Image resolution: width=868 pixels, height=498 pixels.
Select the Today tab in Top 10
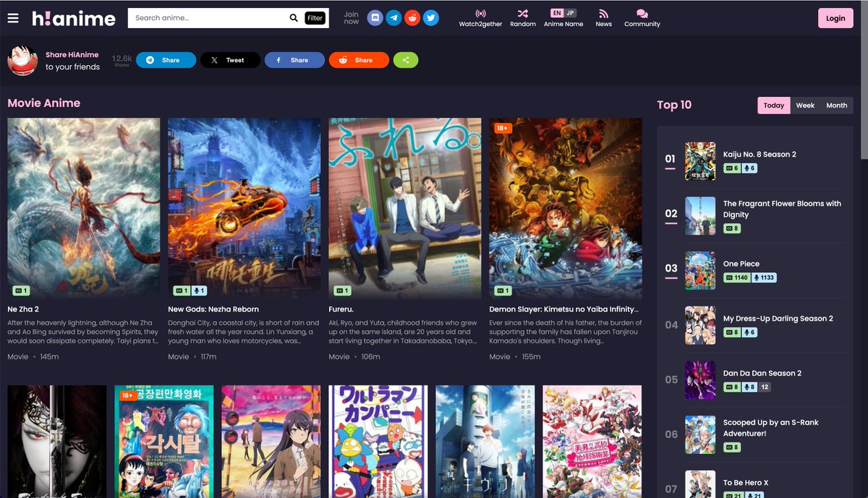click(774, 106)
